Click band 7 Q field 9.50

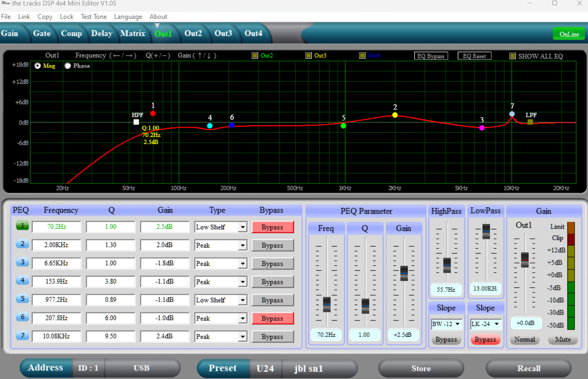click(x=110, y=336)
